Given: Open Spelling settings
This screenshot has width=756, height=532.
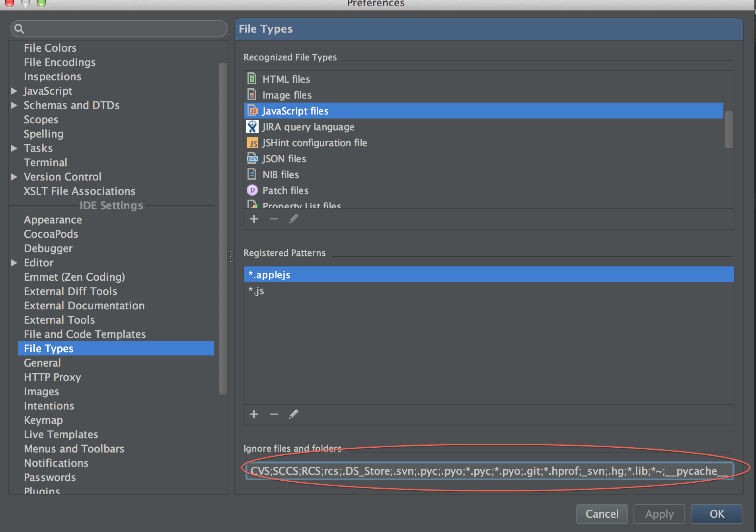Looking at the screenshot, I should 44,134.
